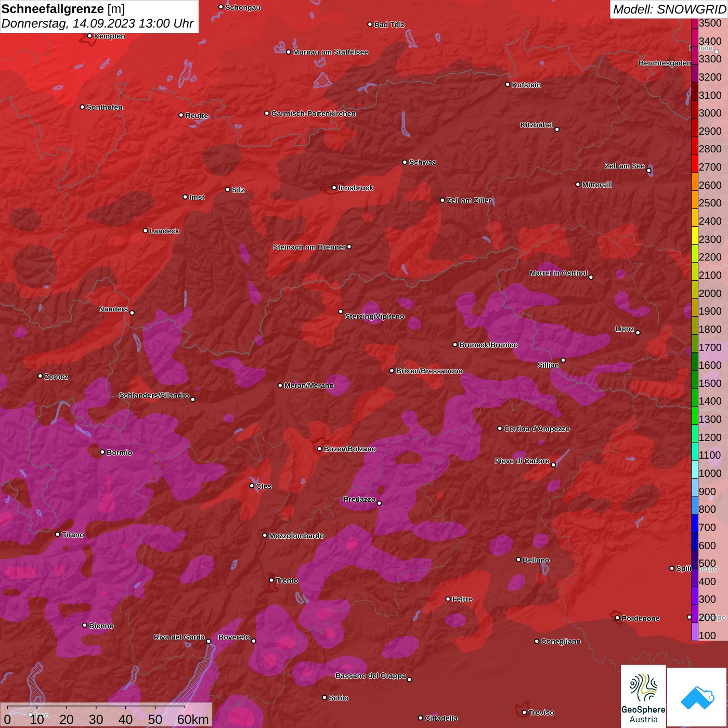
Task: Select the Bormio label
Action: pos(119,452)
